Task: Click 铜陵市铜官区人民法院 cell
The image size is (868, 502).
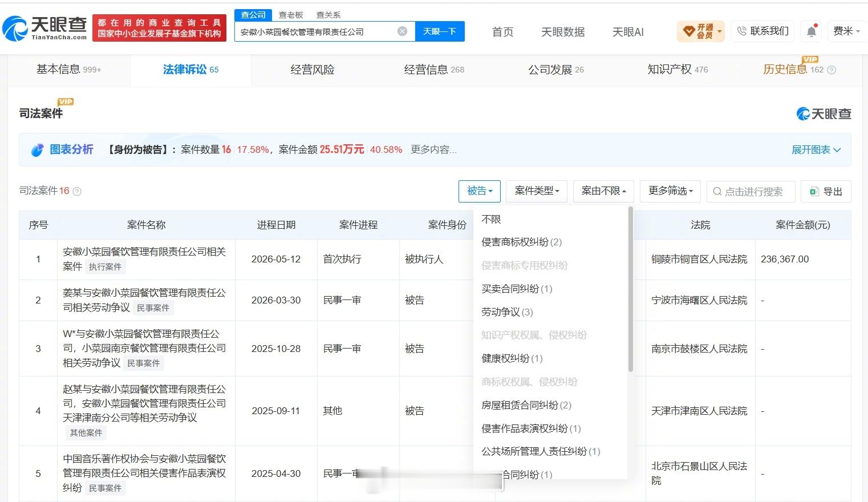Action: pos(699,259)
